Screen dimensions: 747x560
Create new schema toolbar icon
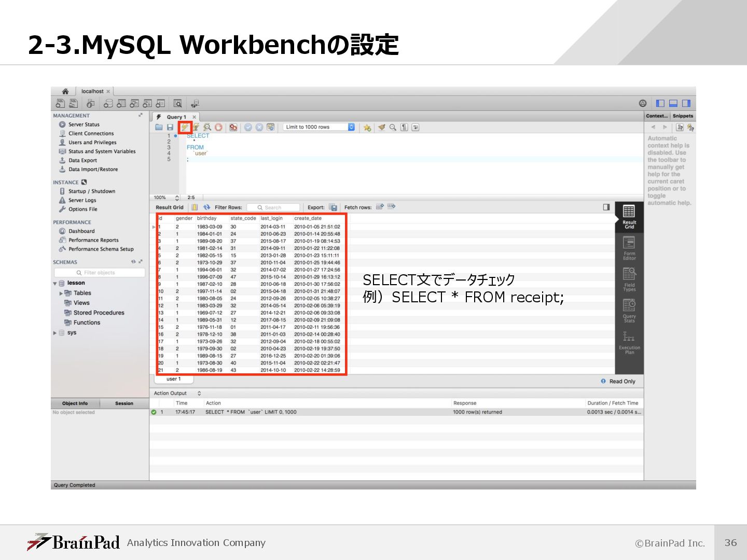[x=108, y=103]
